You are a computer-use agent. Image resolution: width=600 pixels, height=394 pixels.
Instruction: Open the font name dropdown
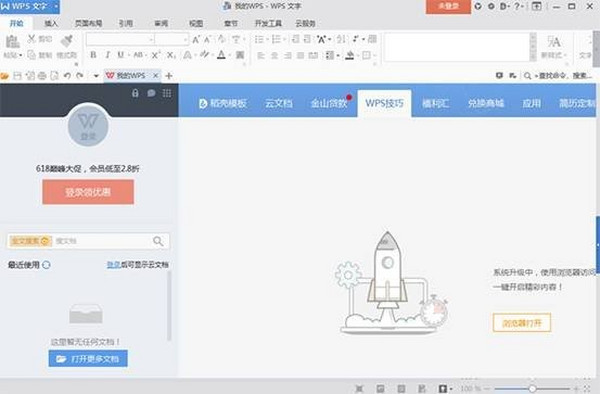pyautogui.click(x=151, y=39)
